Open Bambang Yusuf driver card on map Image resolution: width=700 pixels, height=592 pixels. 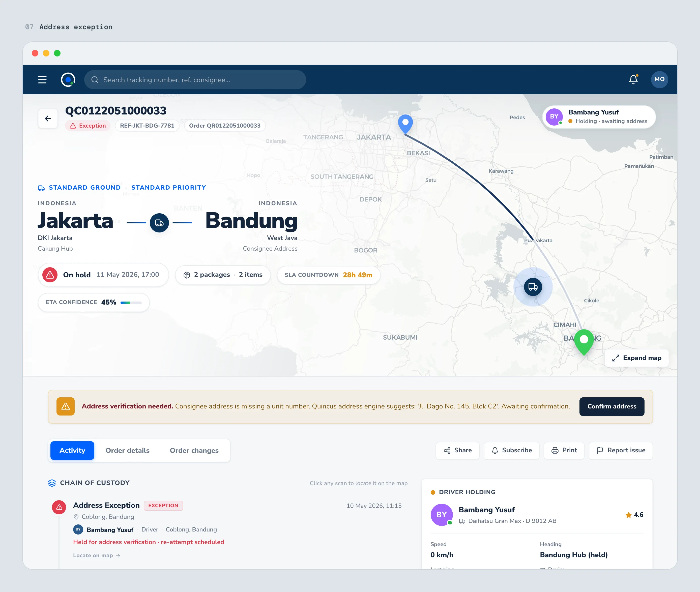coord(599,117)
